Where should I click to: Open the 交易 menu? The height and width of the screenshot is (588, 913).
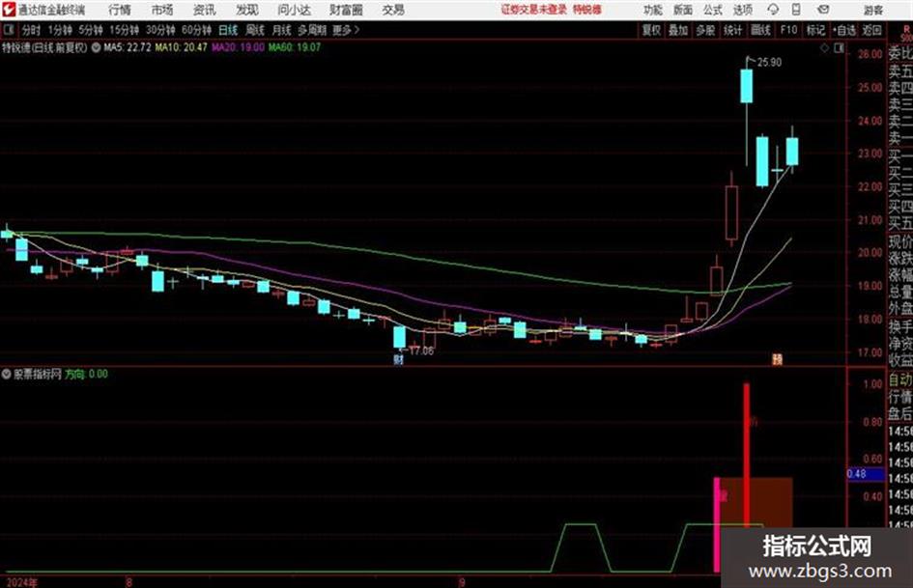(x=393, y=10)
